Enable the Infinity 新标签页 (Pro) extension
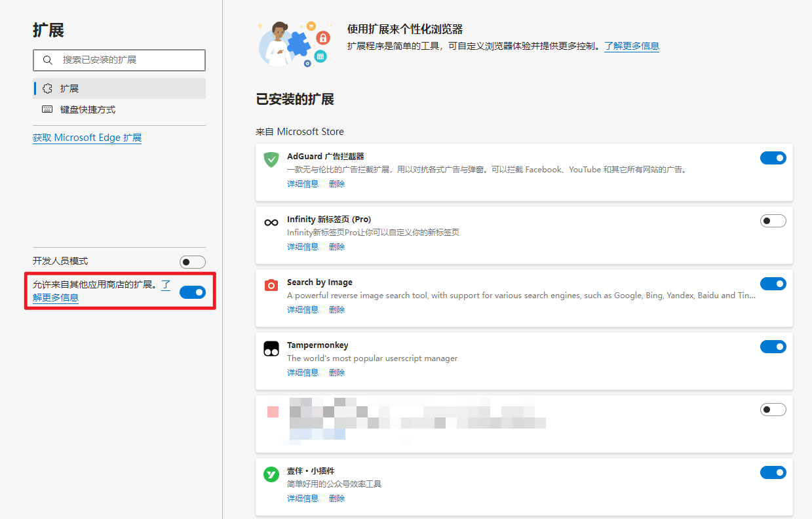The image size is (812, 519). coord(773,221)
